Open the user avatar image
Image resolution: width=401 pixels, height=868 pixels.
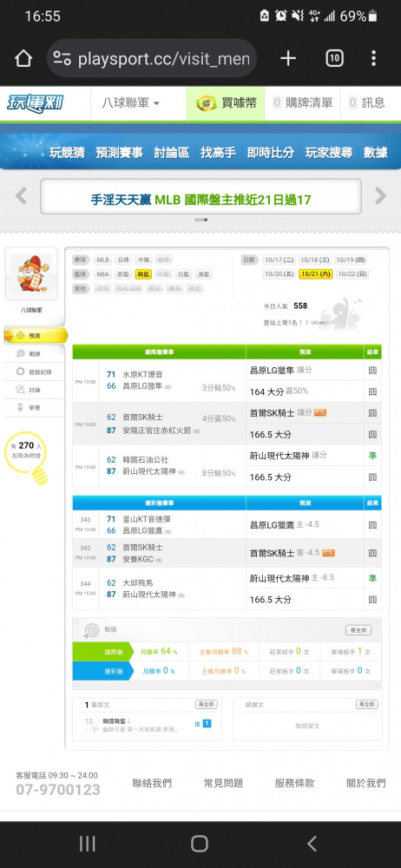coord(31,273)
